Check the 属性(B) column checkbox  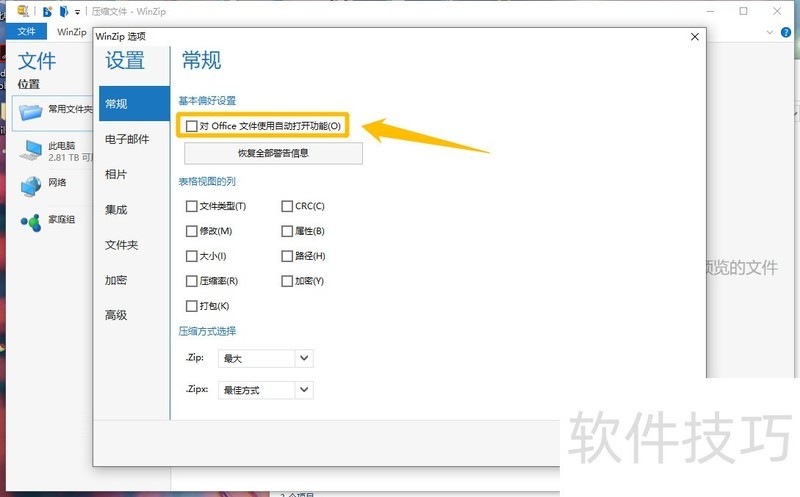click(287, 231)
